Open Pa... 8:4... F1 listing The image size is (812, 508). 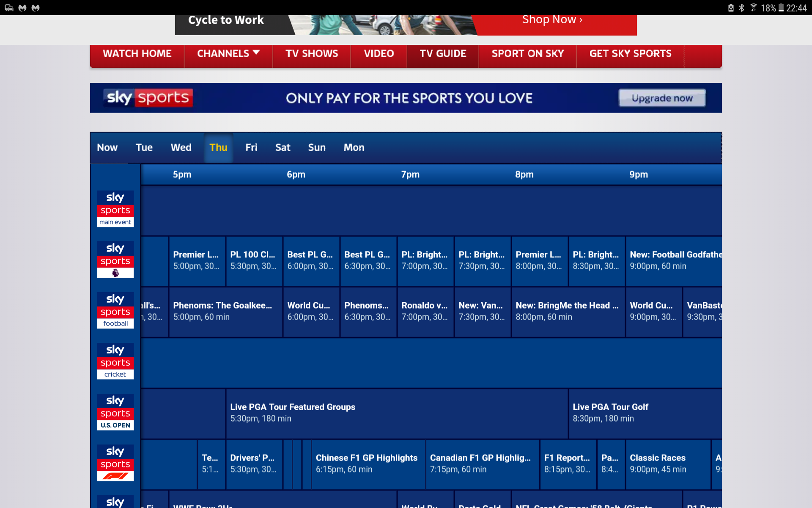611,464
